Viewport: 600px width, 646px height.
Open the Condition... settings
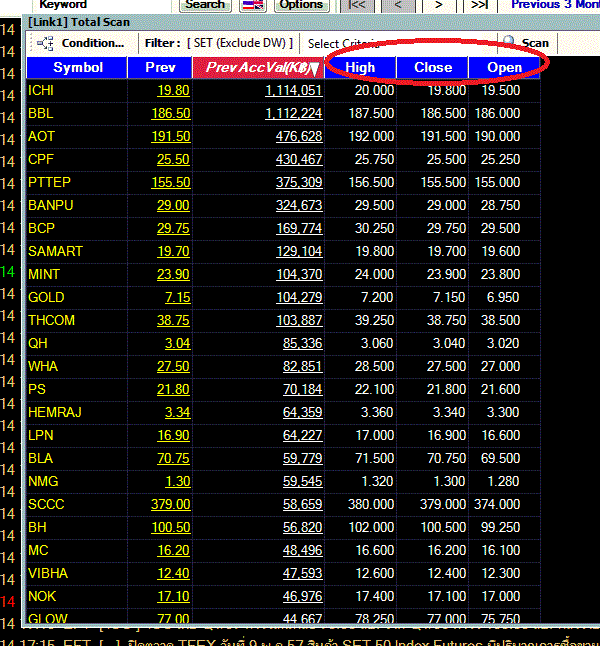(93, 43)
